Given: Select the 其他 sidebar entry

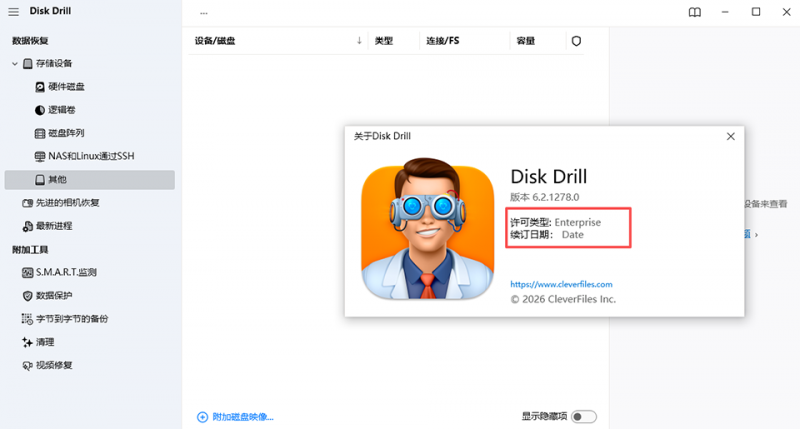Looking at the screenshot, I should pos(90,180).
